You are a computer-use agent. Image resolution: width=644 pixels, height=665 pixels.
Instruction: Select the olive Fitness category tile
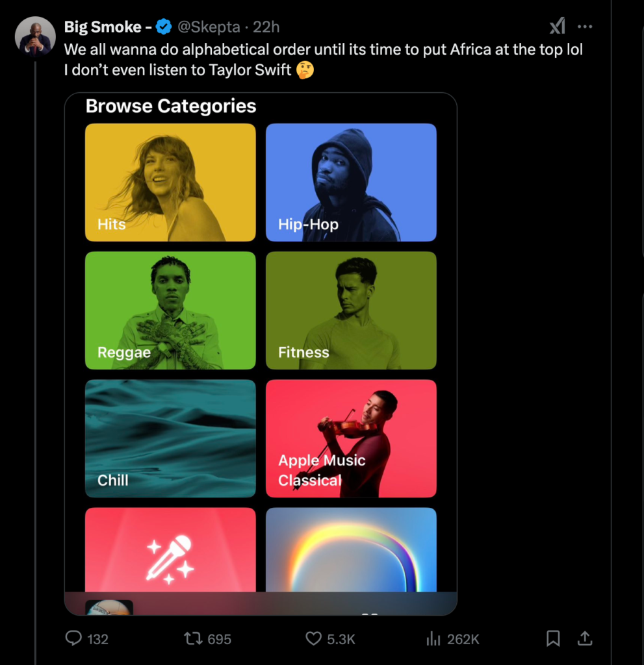coord(351,310)
